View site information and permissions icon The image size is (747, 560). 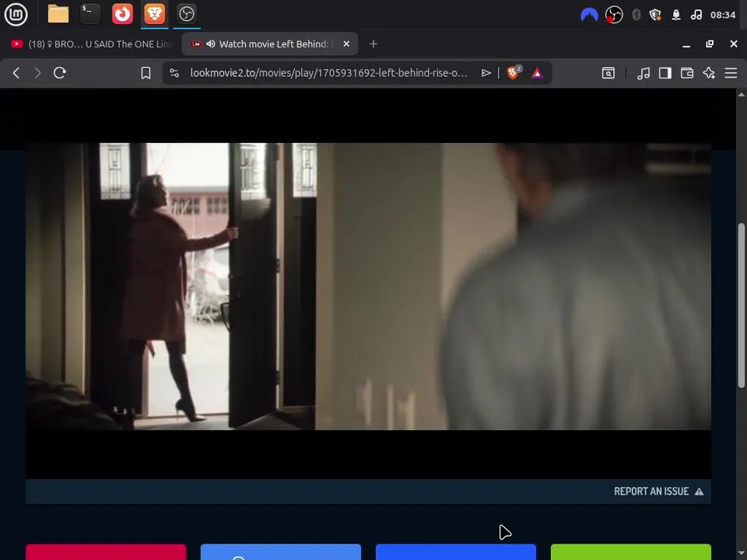click(174, 73)
